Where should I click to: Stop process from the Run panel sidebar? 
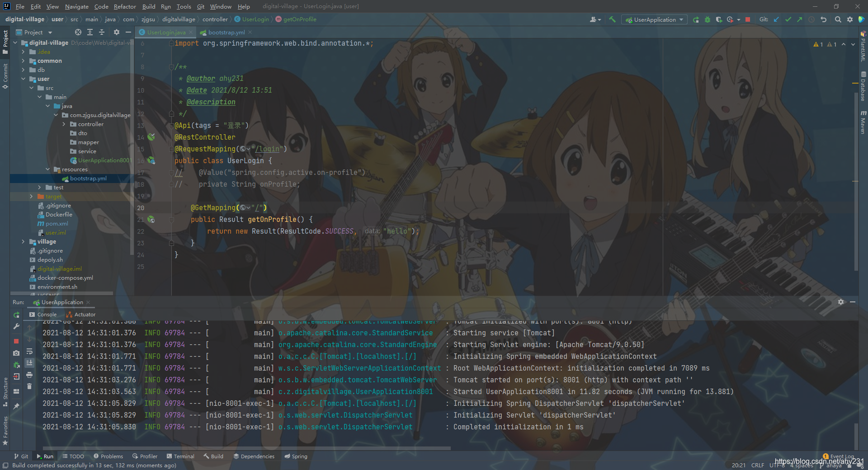click(16, 341)
